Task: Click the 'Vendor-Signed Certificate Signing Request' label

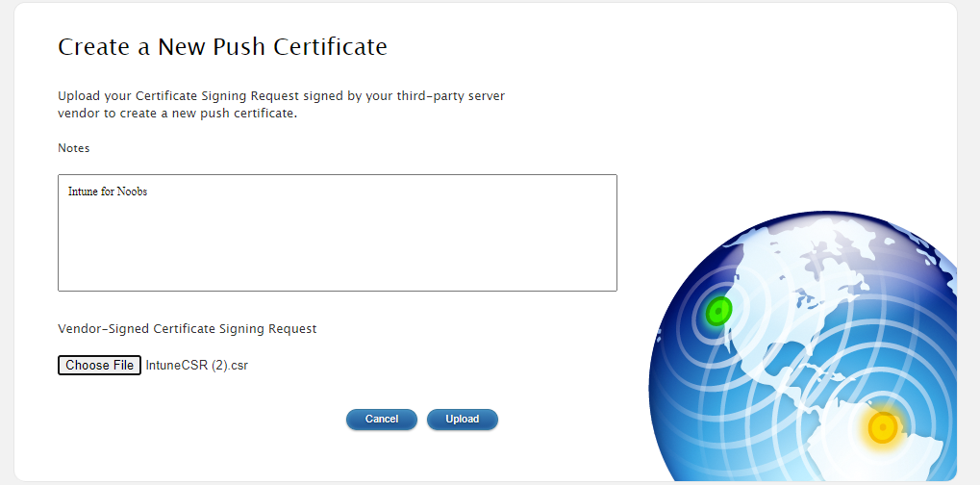Action: coord(188,329)
